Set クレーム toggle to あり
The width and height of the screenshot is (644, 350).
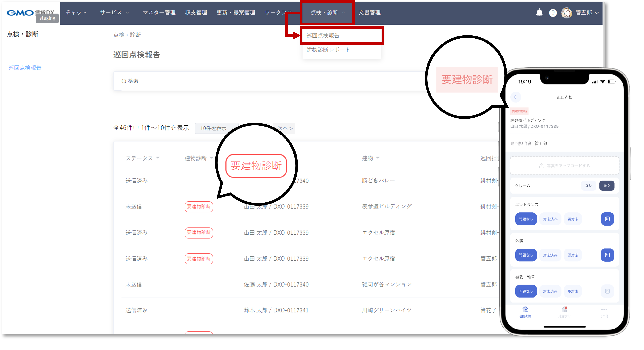coord(607,185)
